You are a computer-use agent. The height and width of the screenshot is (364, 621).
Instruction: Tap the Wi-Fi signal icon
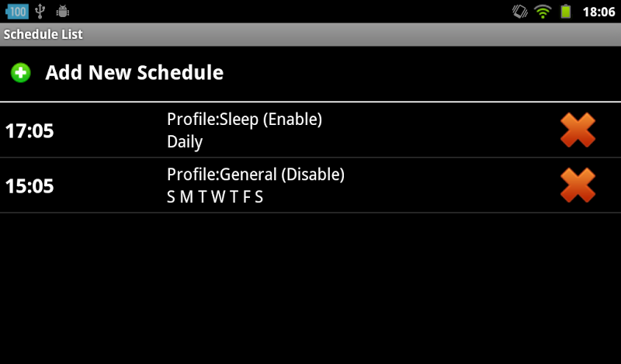(542, 12)
